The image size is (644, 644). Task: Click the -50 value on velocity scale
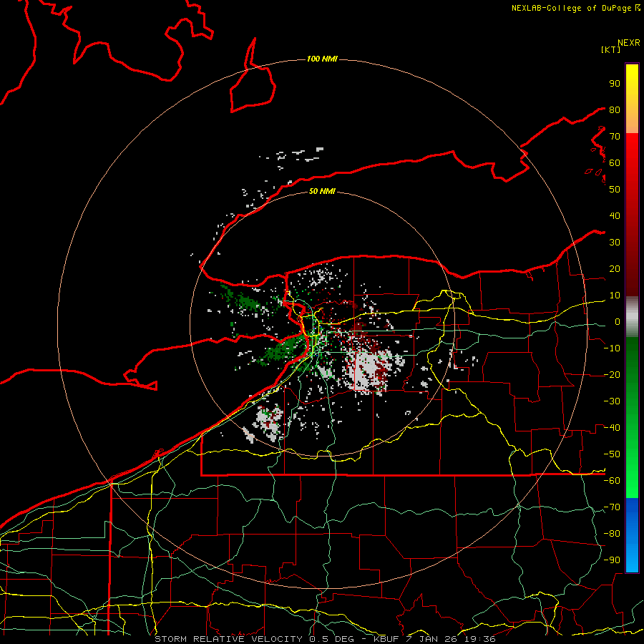(x=612, y=454)
